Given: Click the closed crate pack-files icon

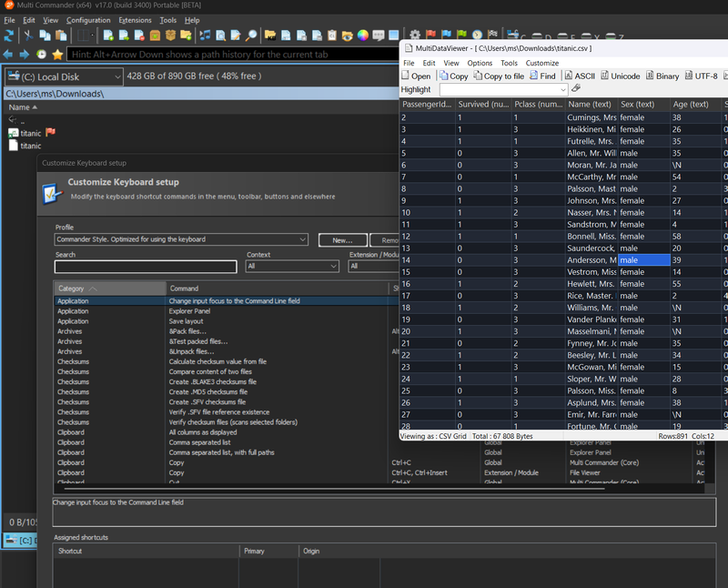Looking at the screenshot, I should click(155, 35).
